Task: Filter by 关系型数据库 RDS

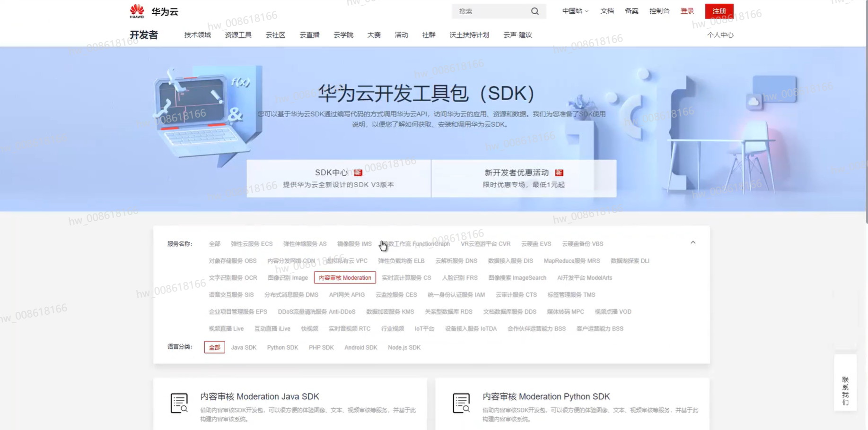Action: (448, 312)
